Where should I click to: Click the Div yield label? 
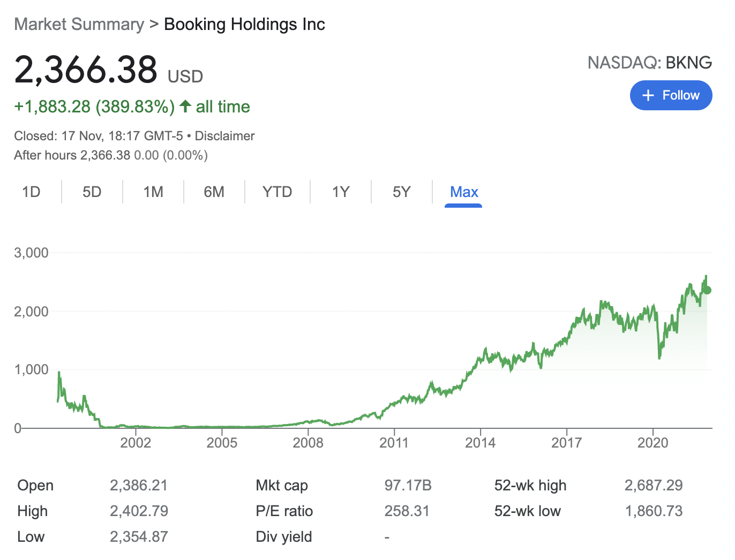pyautogui.click(x=284, y=537)
